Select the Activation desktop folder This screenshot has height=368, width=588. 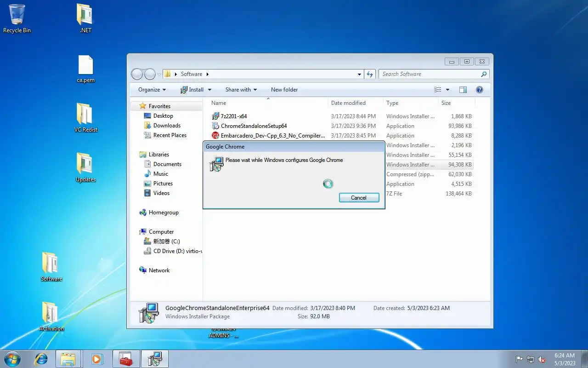pos(51,317)
